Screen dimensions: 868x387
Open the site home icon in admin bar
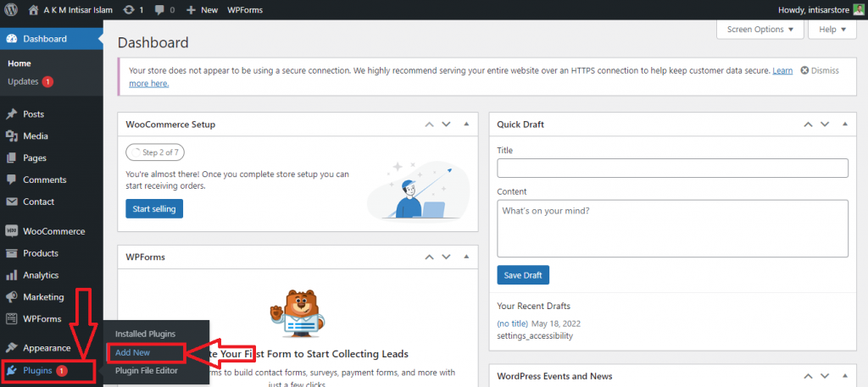click(33, 10)
